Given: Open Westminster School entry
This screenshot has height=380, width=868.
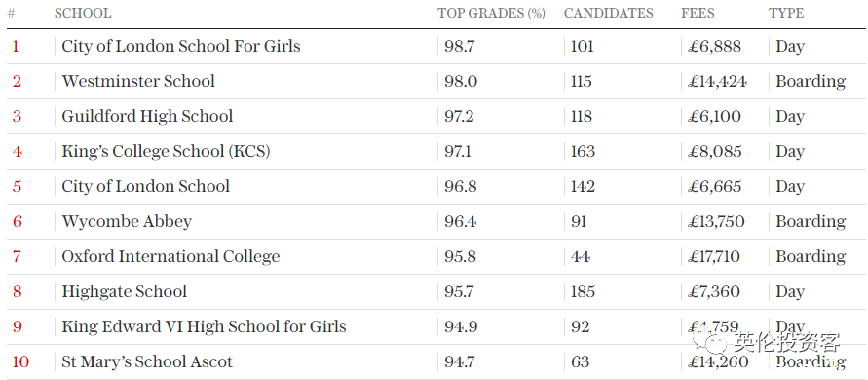Looking at the screenshot, I should pyautogui.click(x=138, y=82).
